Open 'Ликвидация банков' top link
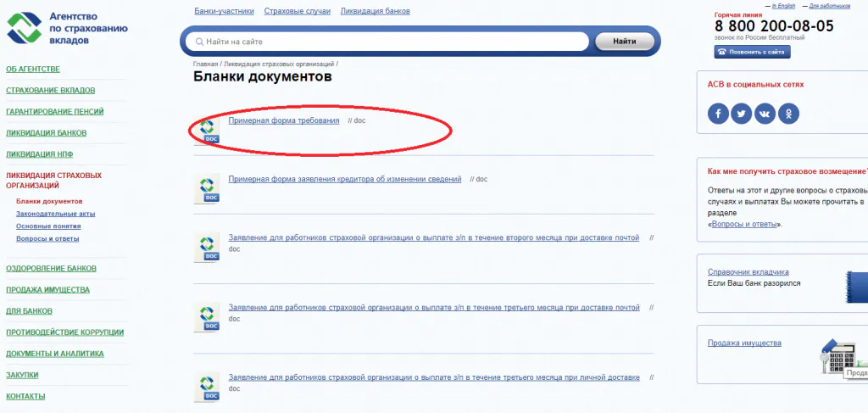The width and height of the screenshot is (868, 413). click(x=376, y=11)
